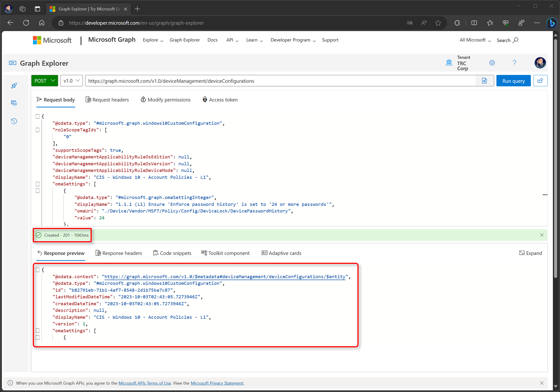Open a new browser tab
The height and width of the screenshot is (392, 560).
tap(137, 9)
